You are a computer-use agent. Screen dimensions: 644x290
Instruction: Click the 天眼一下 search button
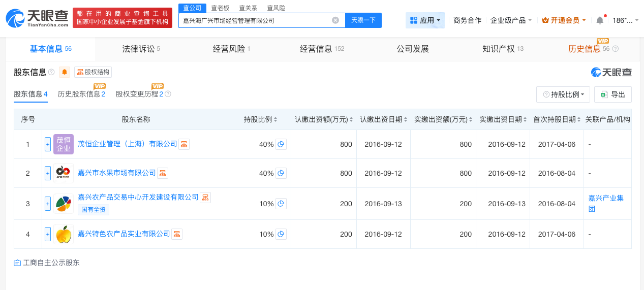click(363, 20)
